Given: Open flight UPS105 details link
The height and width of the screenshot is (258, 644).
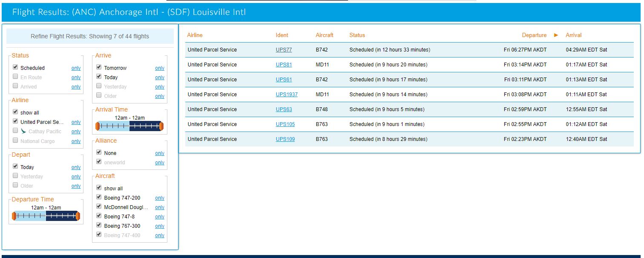Looking at the screenshot, I should (285, 124).
